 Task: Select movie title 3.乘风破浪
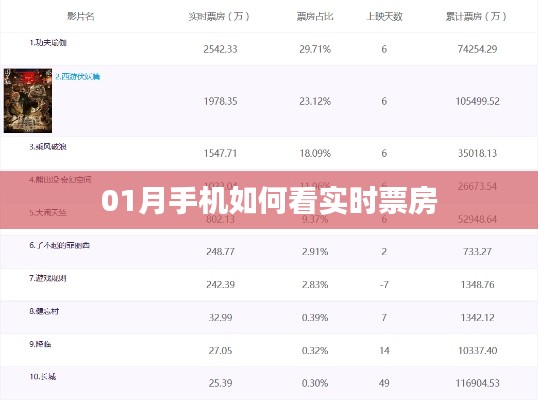48,147
